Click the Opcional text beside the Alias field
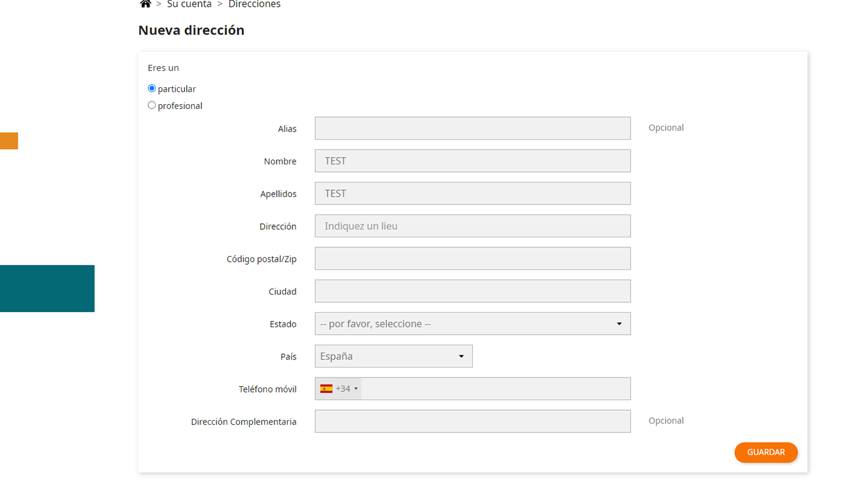 click(666, 128)
